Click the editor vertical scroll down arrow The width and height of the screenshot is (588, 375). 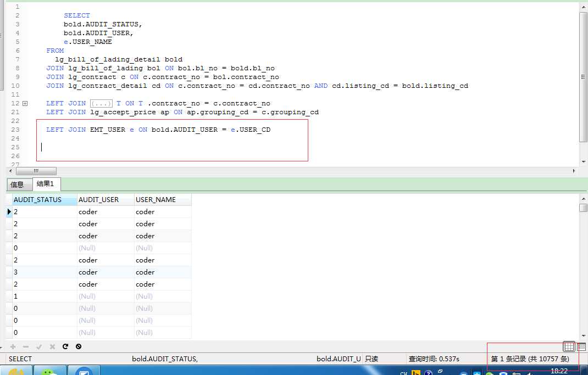583,162
